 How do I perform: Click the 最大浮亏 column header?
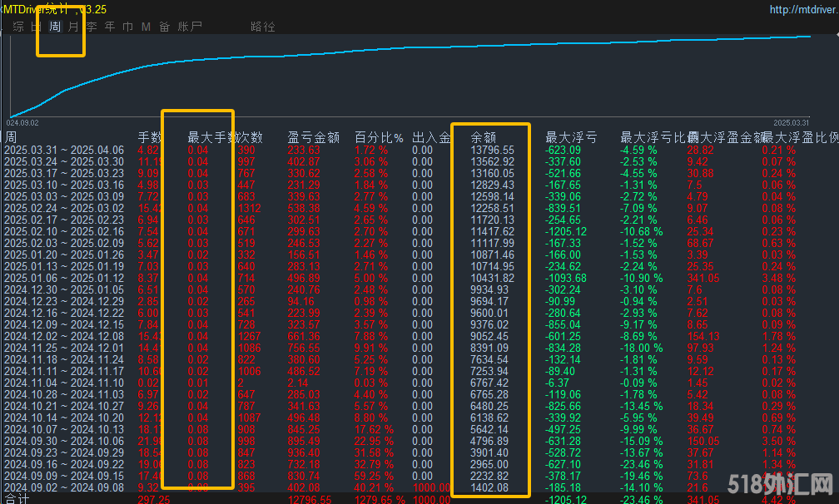coord(571,137)
